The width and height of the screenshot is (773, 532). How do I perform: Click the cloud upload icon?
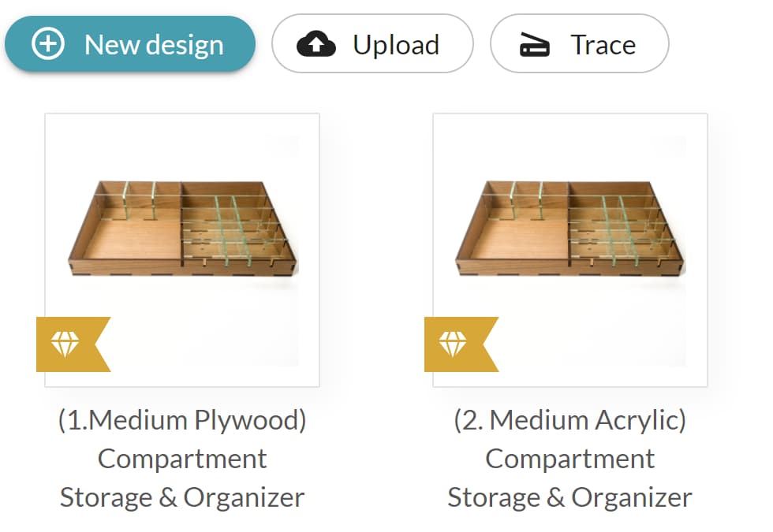point(316,44)
